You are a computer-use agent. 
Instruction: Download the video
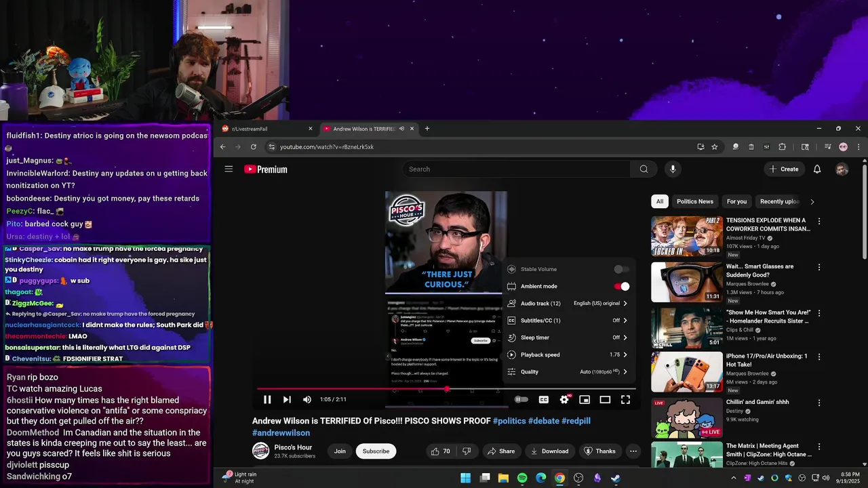point(549,451)
